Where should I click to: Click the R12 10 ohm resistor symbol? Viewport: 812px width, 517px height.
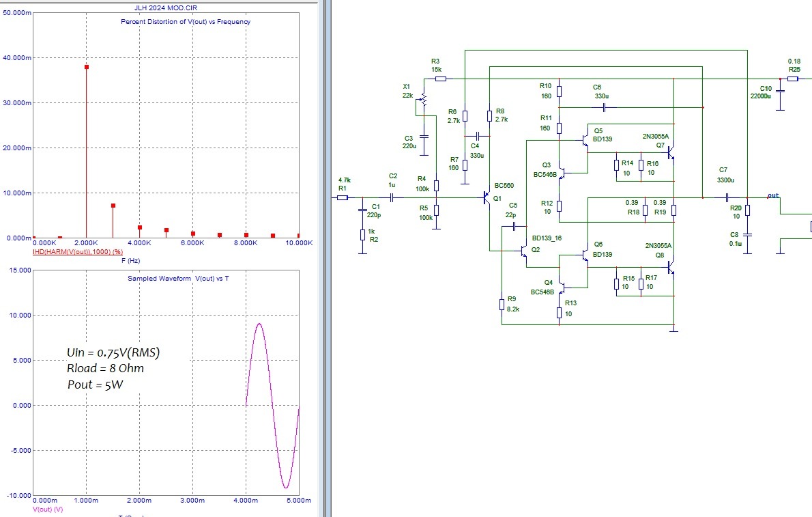point(560,206)
